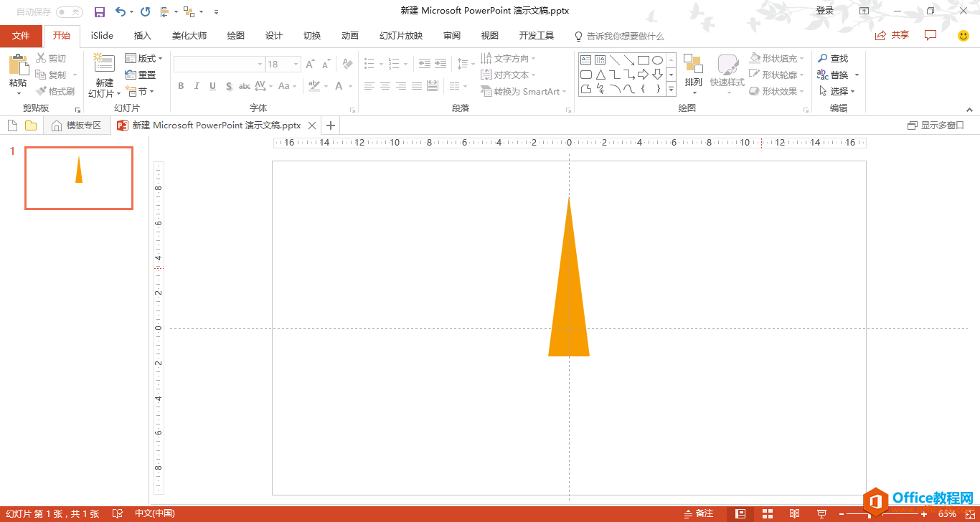Expand the Layout (版式) dropdown
Viewport: 980px width, 522px height.
[x=143, y=58]
